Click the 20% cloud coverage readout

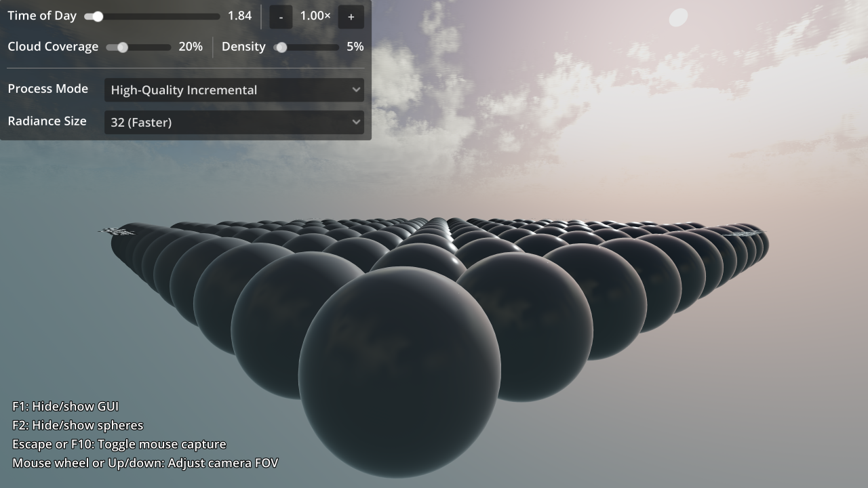(191, 47)
